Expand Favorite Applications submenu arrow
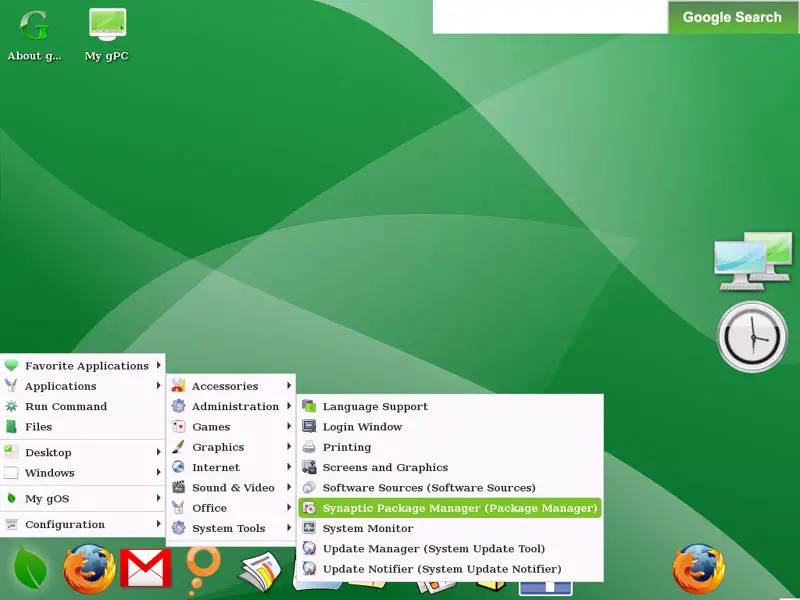This screenshot has width=800, height=600. pos(159,365)
